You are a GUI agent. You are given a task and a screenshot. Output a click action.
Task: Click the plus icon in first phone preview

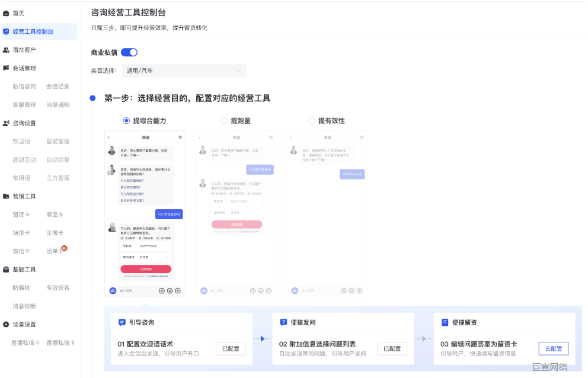click(x=178, y=291)
